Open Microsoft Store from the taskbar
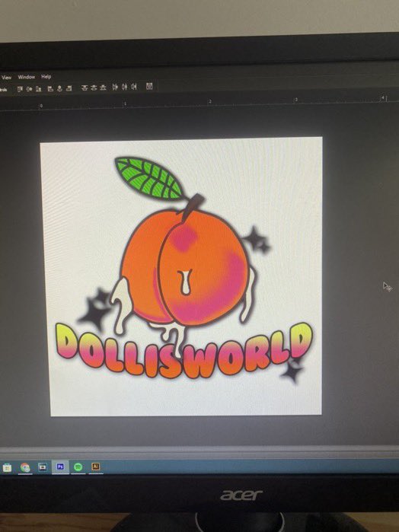 [7, 468]
